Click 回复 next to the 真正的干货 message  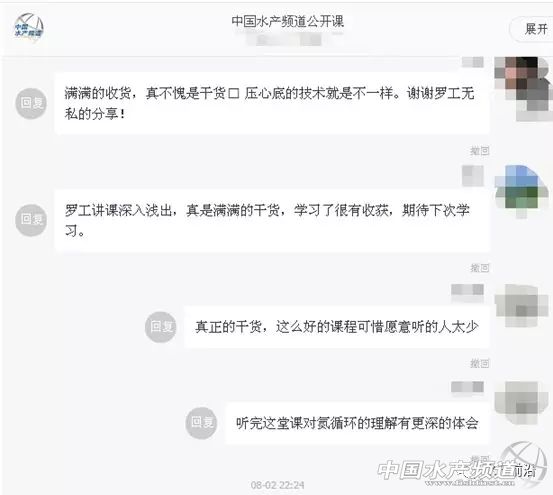click(161, 327)
